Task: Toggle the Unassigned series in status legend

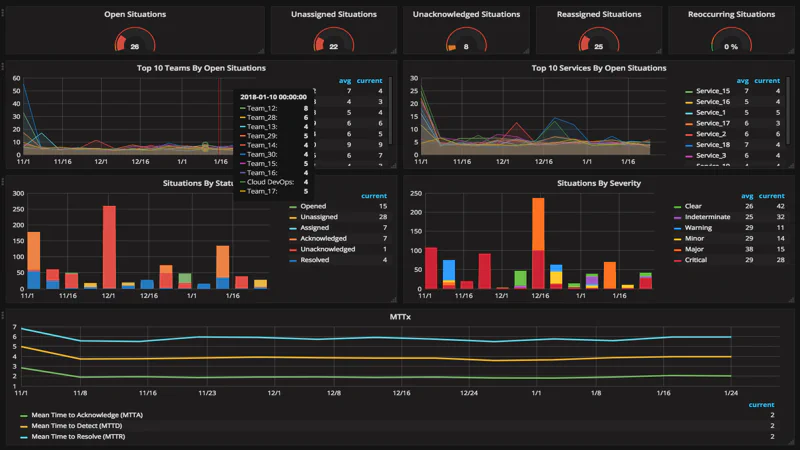Action: 320,217
